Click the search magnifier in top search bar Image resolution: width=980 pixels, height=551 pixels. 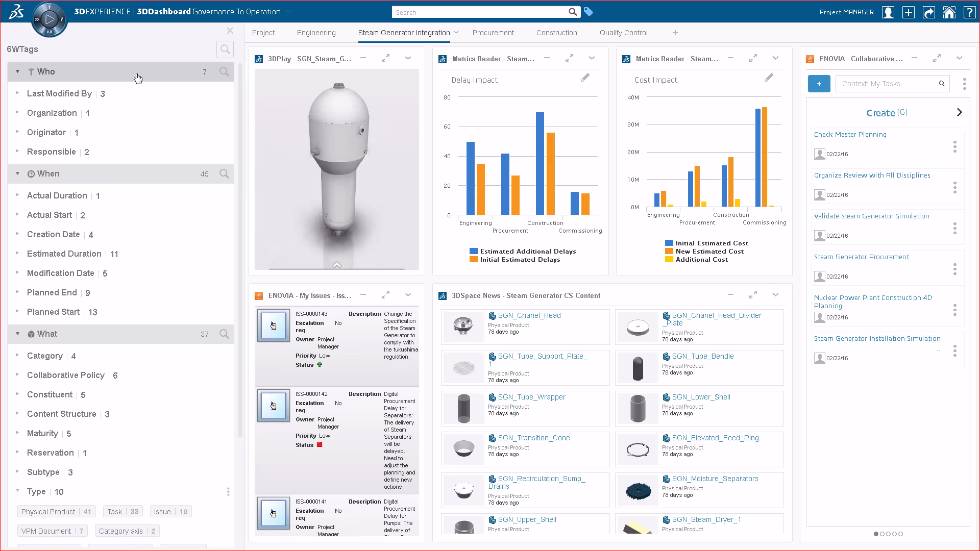pos(573,12)
